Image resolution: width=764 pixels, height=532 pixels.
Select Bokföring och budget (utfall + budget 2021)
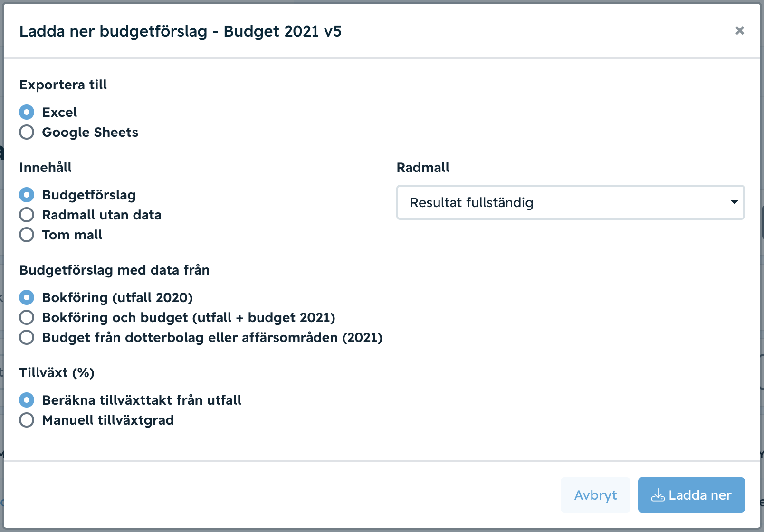[x=27, y=317]
